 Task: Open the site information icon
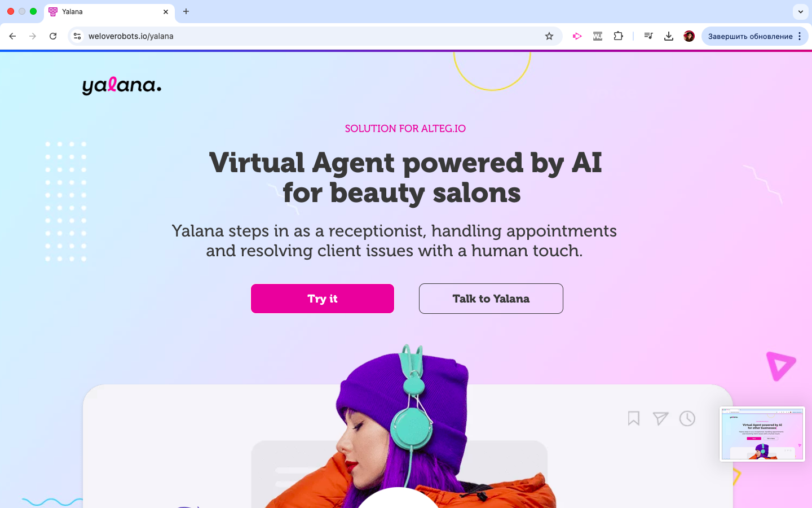coord(78,36)
